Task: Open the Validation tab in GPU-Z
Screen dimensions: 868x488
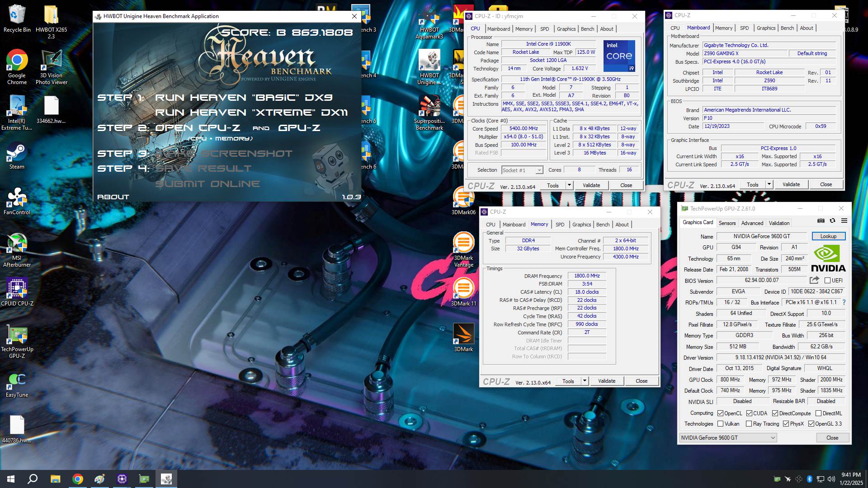Action: 779,223
